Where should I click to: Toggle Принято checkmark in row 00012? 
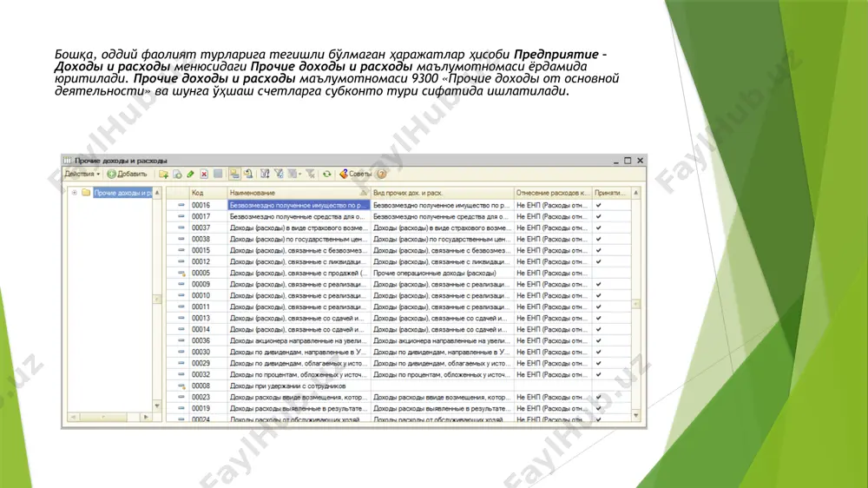598,261
